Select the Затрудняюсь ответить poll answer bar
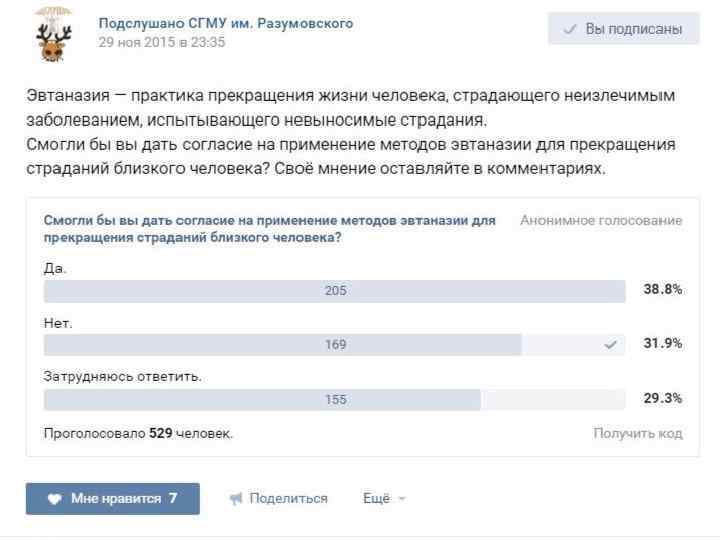This screenshot has height=540, width=720. click(x=335, y=400)
